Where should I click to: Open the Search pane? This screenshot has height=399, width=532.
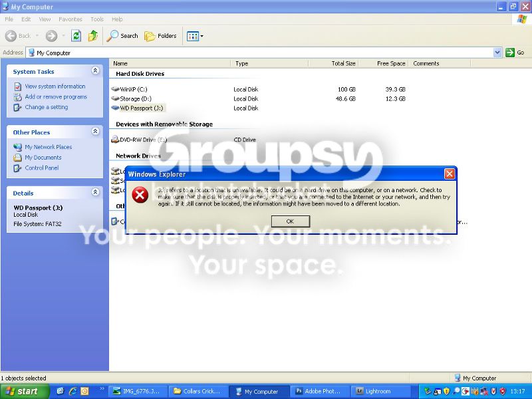122,36
